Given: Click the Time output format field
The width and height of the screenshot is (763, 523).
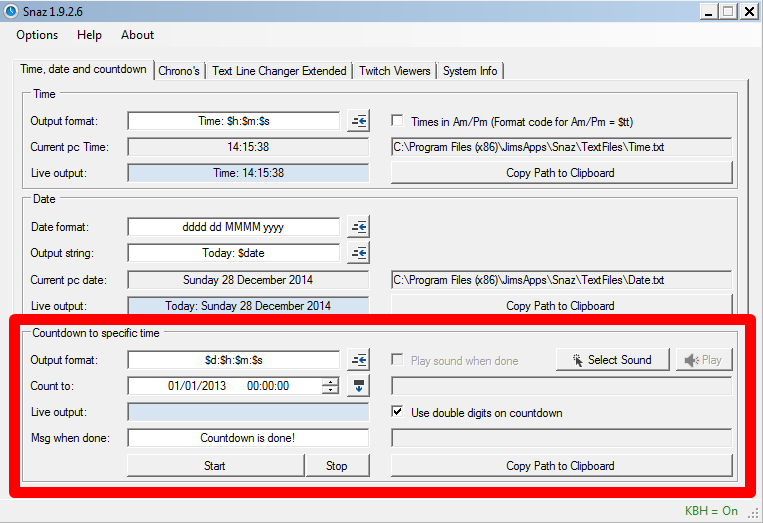Looking at the screenshot, I should pyautogui.click(x=234, y=121).
